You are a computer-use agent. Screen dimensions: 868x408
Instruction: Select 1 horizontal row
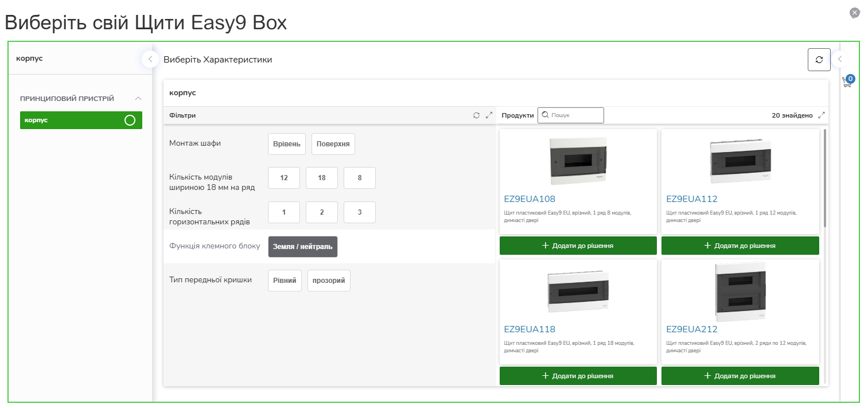coord(284,212)
